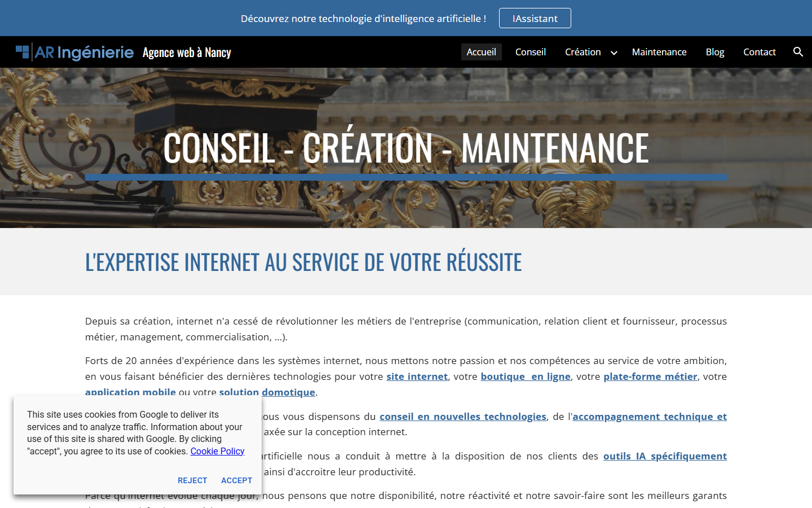Open the Cookie Policy link

pyautogui.click(x=218, y=451)
